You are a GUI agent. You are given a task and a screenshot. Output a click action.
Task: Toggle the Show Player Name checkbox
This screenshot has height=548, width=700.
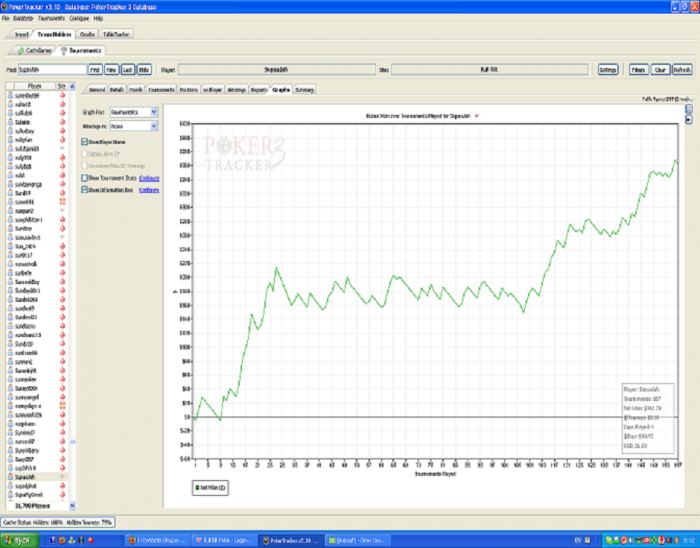pyautogui.click(x=84, y=144)
